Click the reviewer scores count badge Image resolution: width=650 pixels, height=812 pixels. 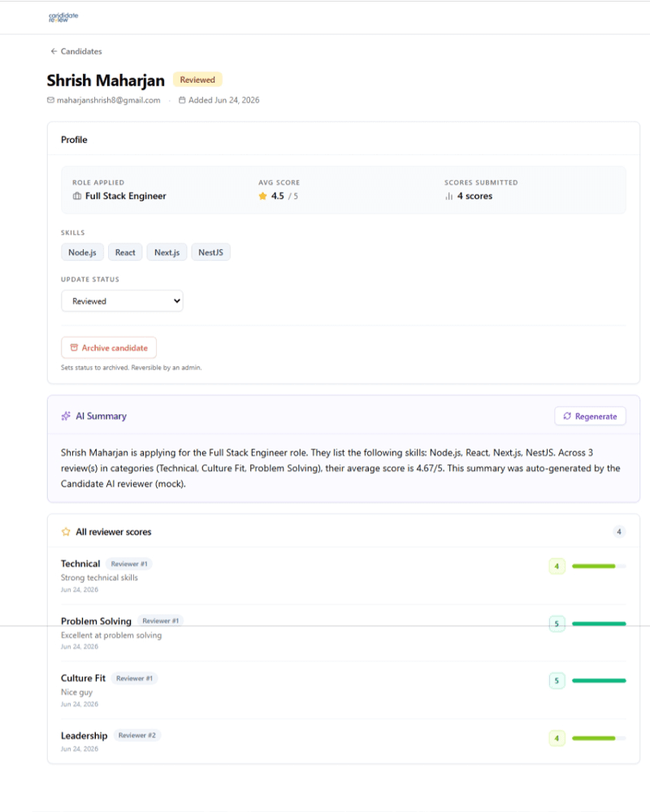[619, 532]
